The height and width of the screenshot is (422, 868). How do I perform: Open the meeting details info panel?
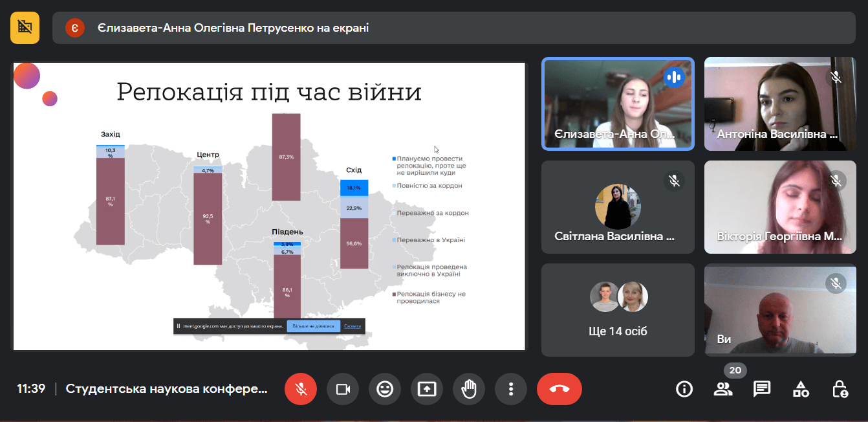click(684, 389)
